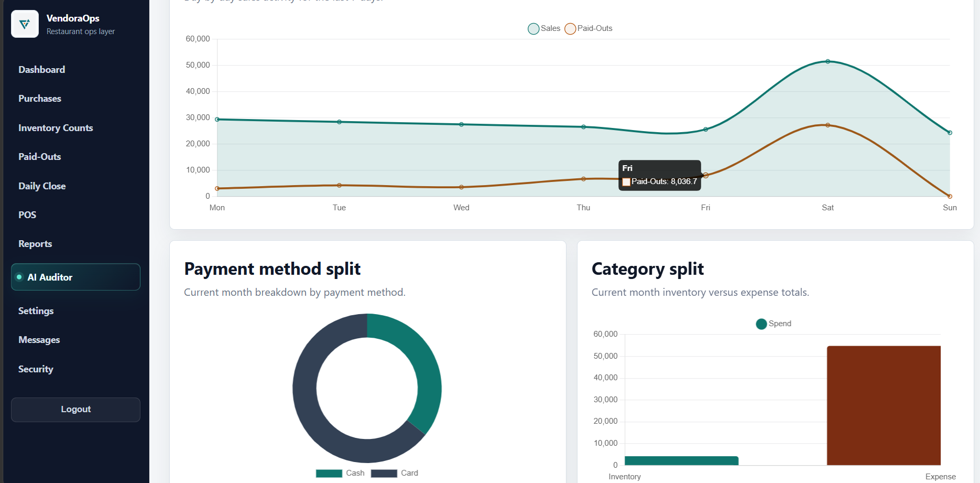Hide the Cash legend swatch
Image resolution: width=980 pixels, height=483 pixels.
[x=329, y=474]
